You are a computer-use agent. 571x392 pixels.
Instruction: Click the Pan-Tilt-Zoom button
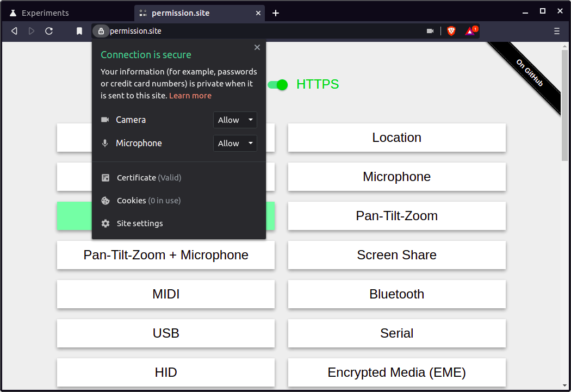[x=396, y=216]
